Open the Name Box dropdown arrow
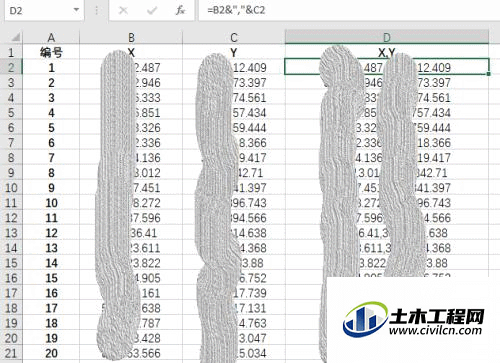The image size is (500, 363). click(x=76, y=10)
